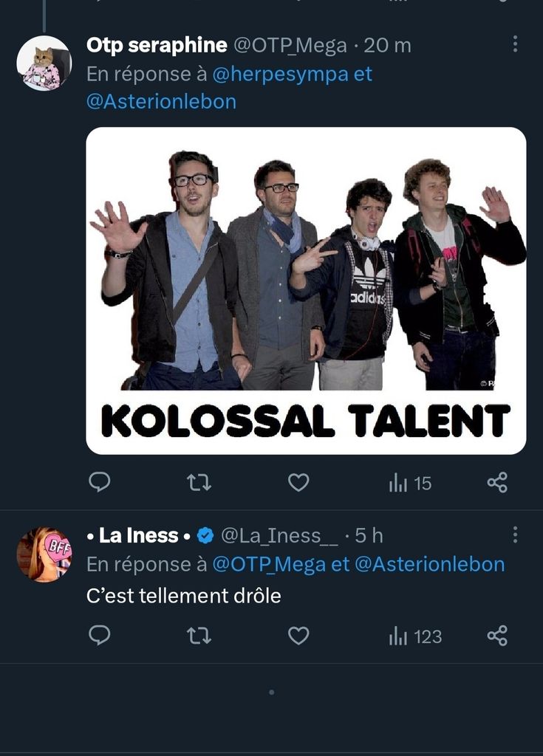The image size is (543, 756).
Task: Retweet the Kolossal Talent post
Action: click(199, 483)
